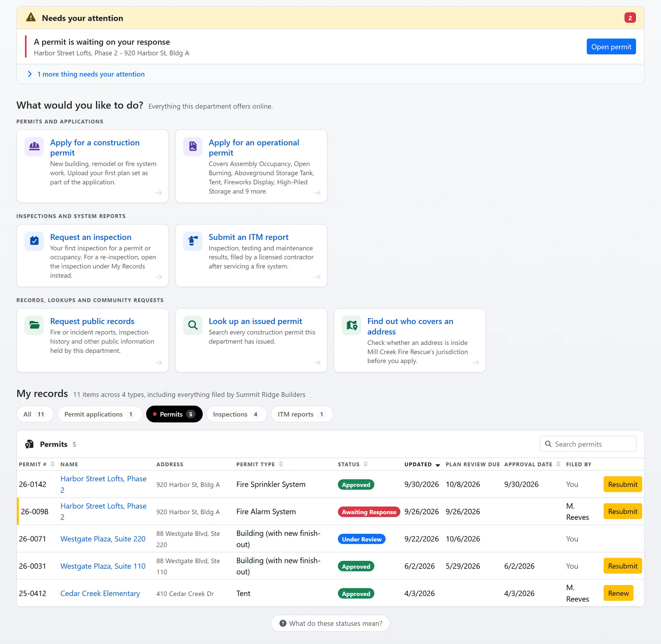Click the operational permit document icon
Screen dimensions: 661x644
tap(193, 146)
